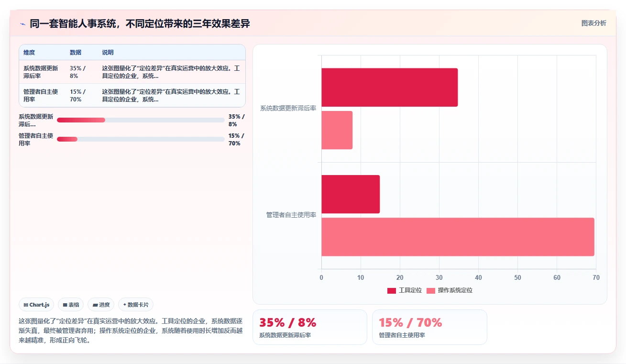
Task: Select the title 同一套智能人事系统 heading text
Action: pos(140,23)
